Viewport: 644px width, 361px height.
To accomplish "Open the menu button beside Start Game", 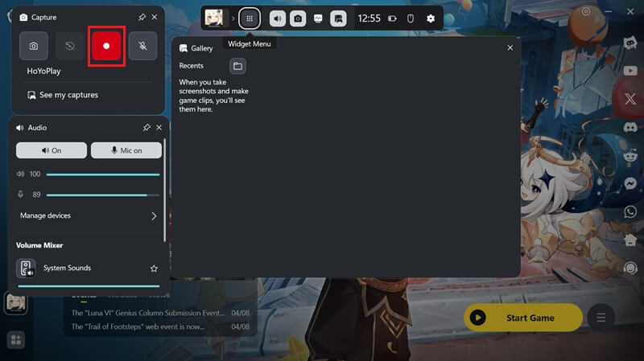I will click(x=601, y=318).
